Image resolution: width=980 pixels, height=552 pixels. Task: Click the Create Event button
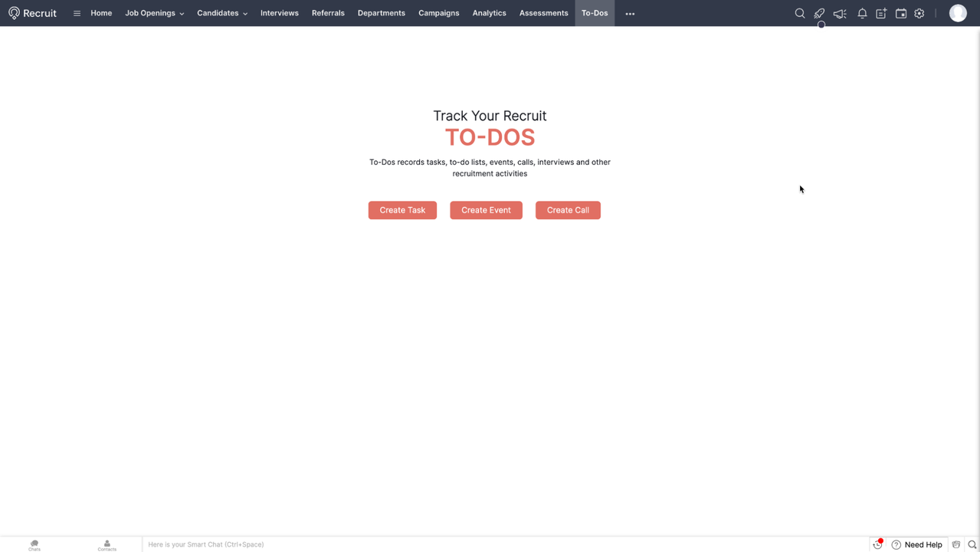pos(486,210)
